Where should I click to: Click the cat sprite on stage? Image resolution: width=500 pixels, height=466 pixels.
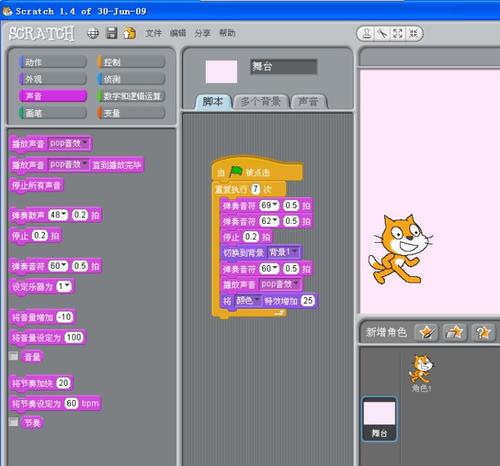(400, 249)
